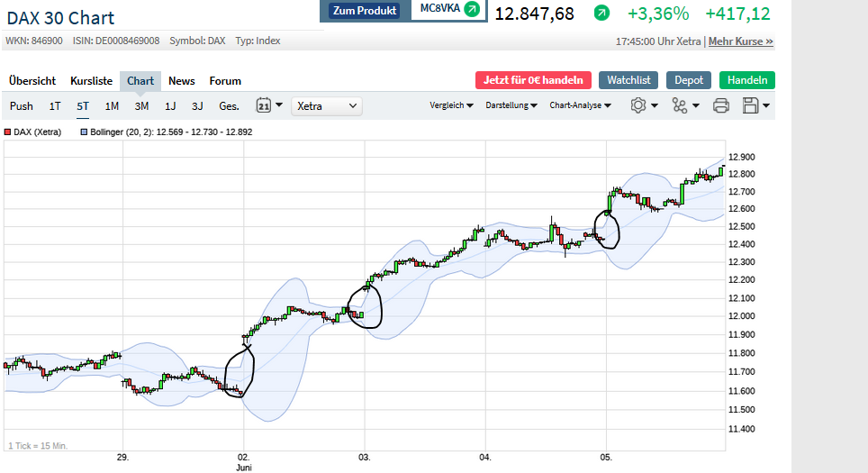Expand the Chart-Analyse dropdown

pos(581,105)
